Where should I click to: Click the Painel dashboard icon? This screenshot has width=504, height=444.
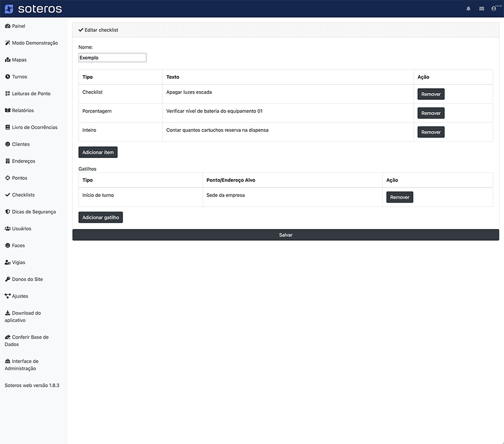[x=7, y=26]
